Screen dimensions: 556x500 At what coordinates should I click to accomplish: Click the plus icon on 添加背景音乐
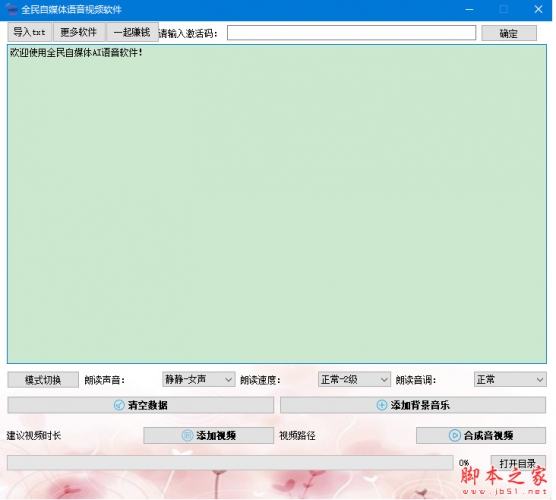pos(382,405)
